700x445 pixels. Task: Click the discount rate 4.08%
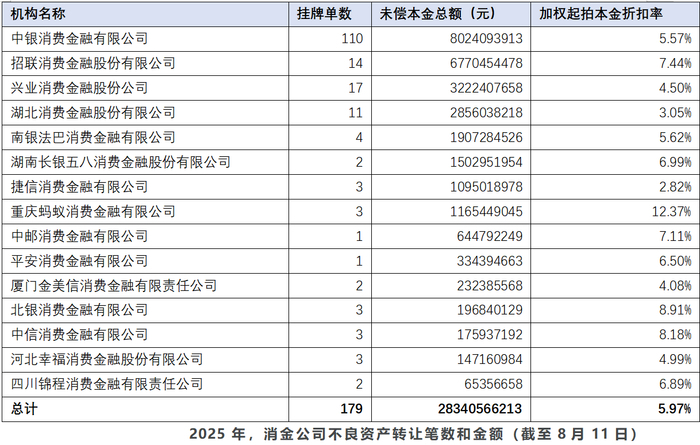click(675, 286)
